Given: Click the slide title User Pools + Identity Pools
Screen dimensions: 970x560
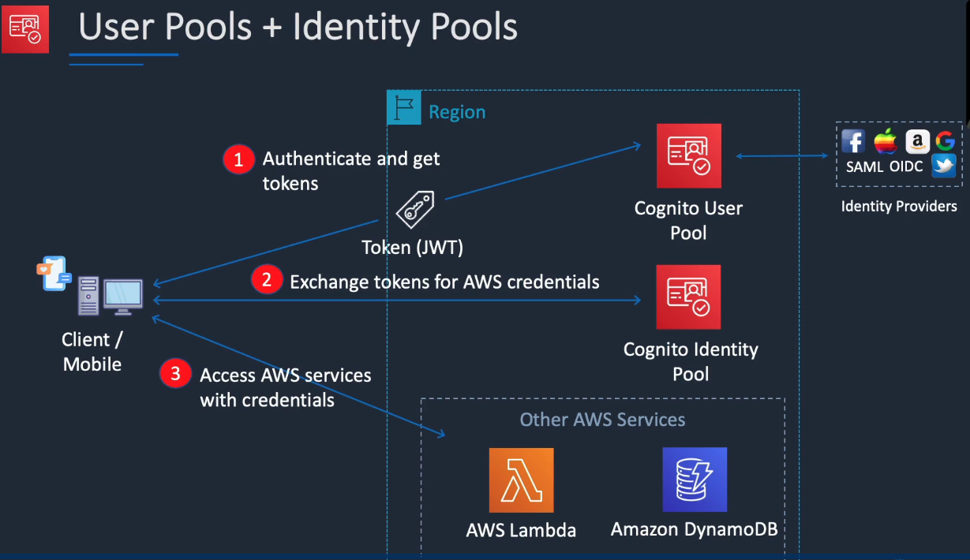Looking at the screenshot, I should pyautogui.click(x=298, y=27).
